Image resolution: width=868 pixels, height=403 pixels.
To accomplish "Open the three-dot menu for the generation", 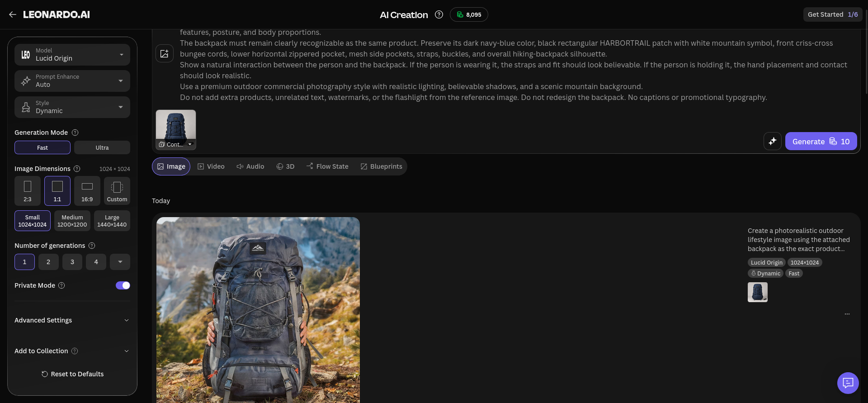I will click(x=847, y=313).
